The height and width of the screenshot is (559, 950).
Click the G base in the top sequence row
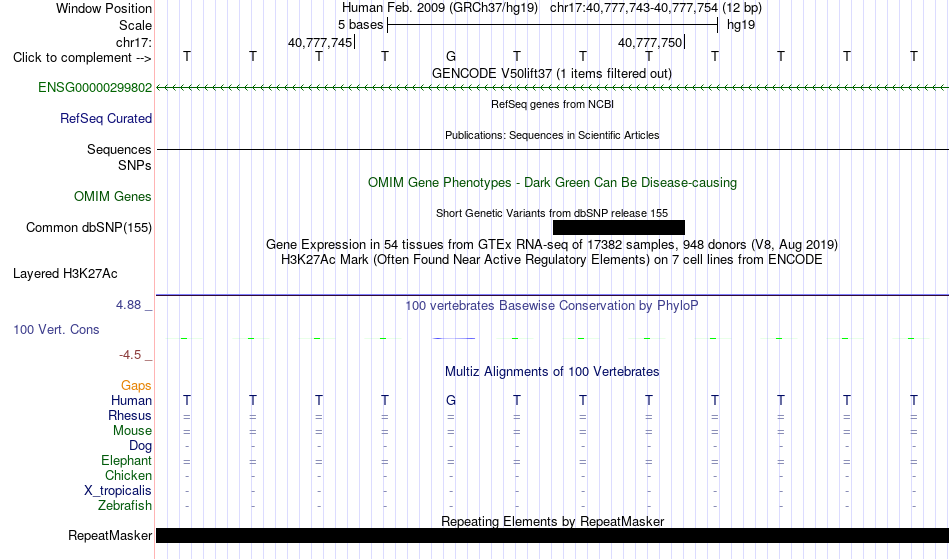[x=451, y=56]
